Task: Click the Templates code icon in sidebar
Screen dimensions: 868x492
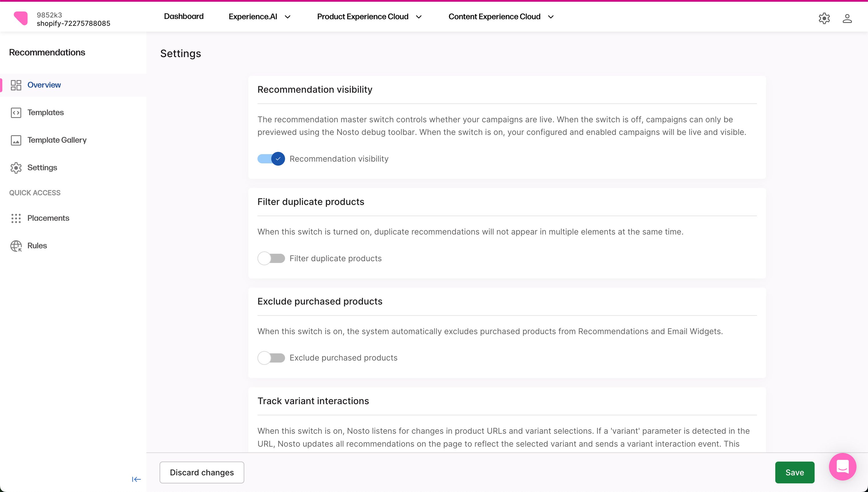Action: pyautogui.click(x=16, y=113)
